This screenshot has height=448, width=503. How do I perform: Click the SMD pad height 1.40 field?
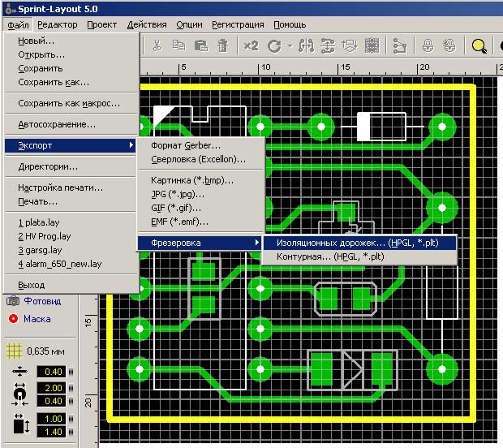(x=52, y=432)
